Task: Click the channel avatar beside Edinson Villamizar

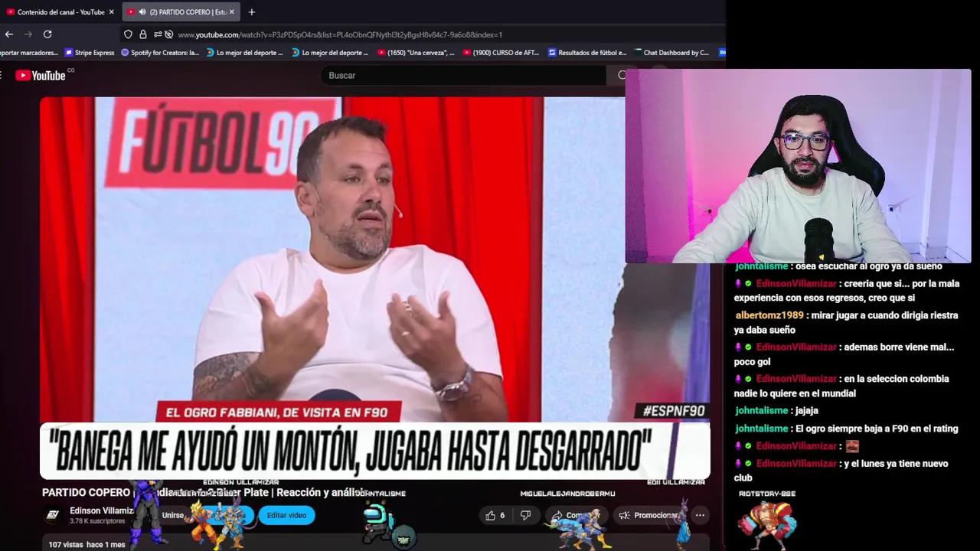Action: tap(53, 515)
